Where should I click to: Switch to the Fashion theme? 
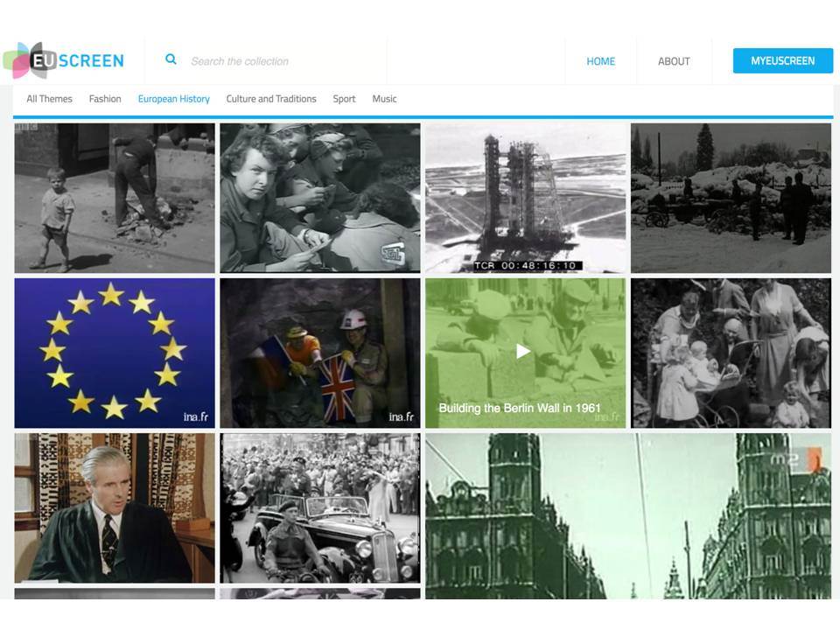pos(105,99)
